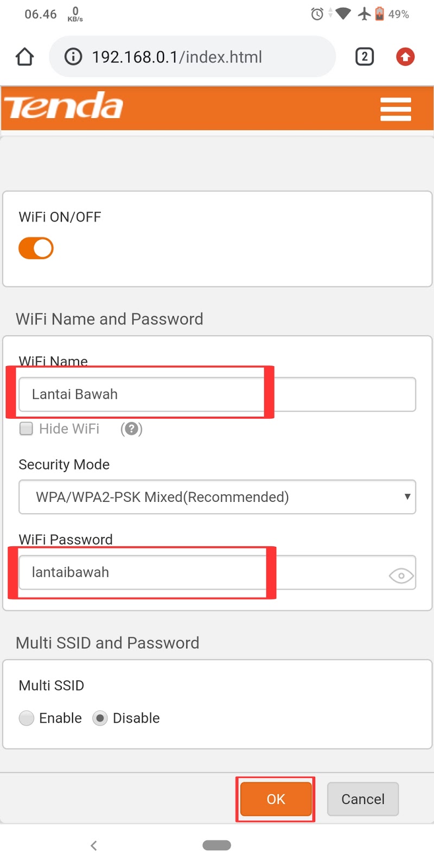Turn off the WiFi ON/OFF switch
The image size is (434, 868).
[36, 248]
